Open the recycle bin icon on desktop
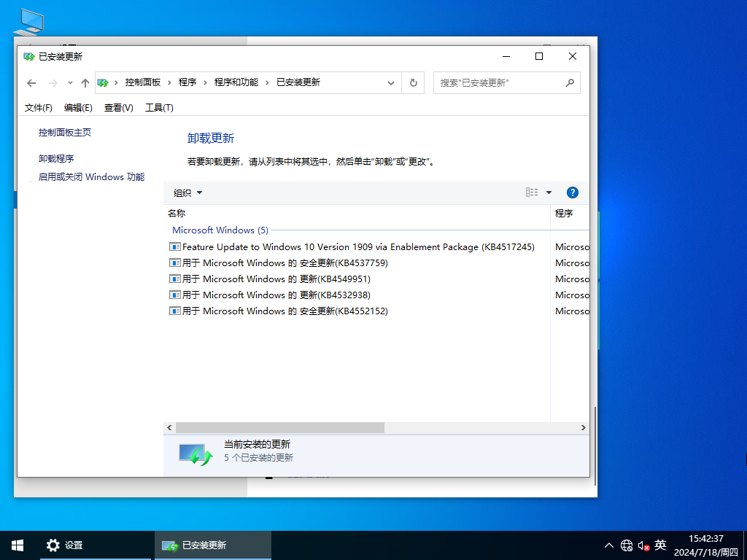Screen dimensions: 747x560 click(29, 22)
